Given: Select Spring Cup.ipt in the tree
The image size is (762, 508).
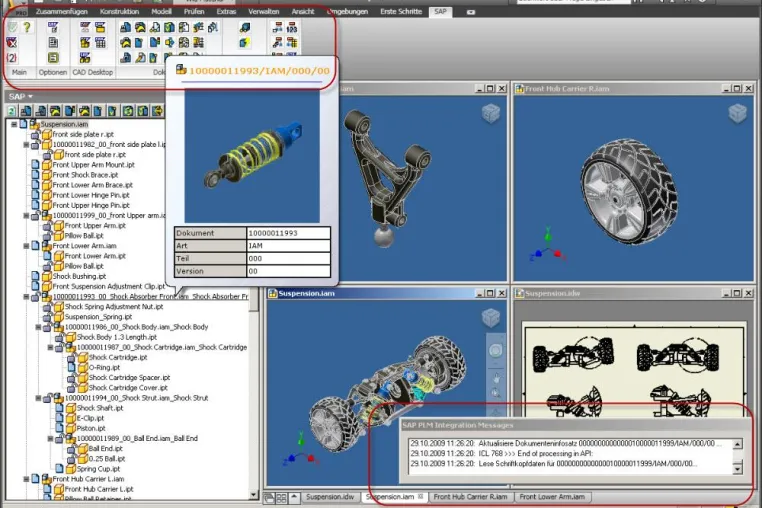Looking at the screenshot, I should 98,469.
